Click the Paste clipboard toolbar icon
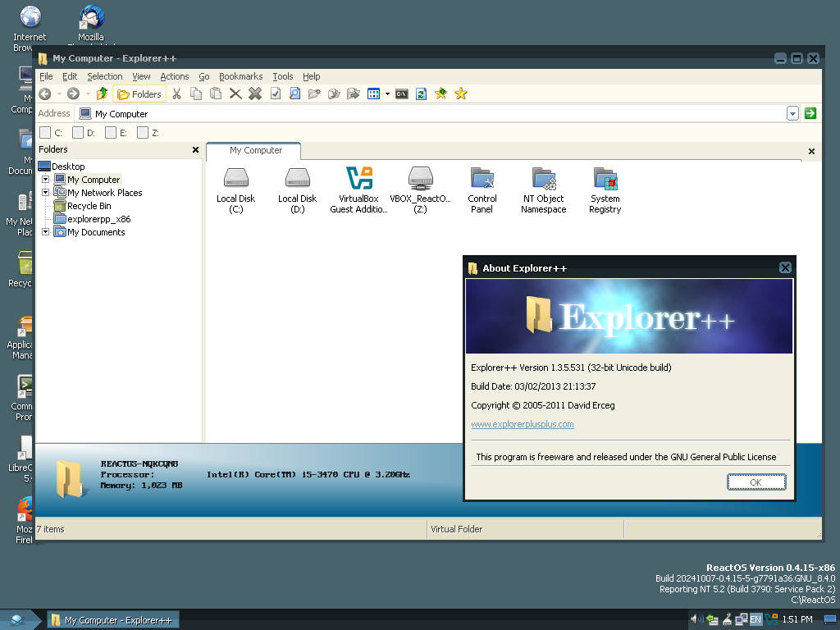The width and height of the screenshot is (840, 630). pyautogui.click(x=216, y=94)
